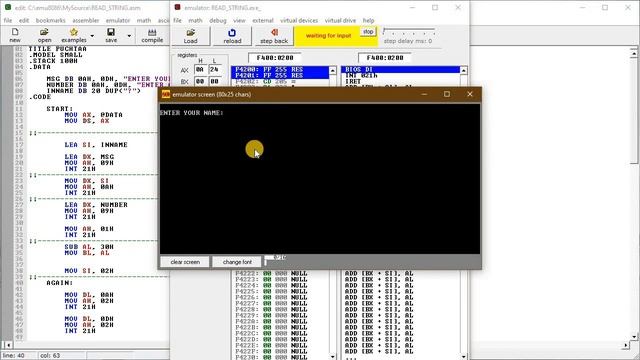Open the bookmarks menu
The width and height of the screenshot is (640, 360).
(x=51, y=20)
